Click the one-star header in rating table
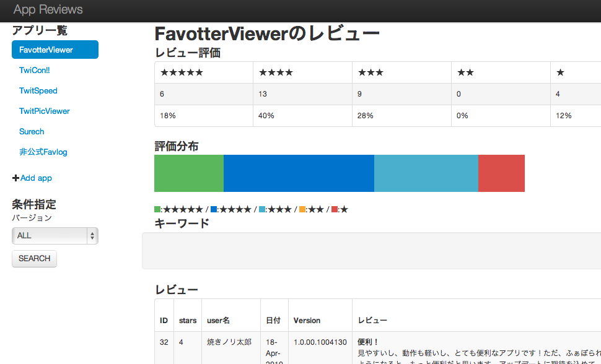601x364 pixels. [x=576, y=72]
